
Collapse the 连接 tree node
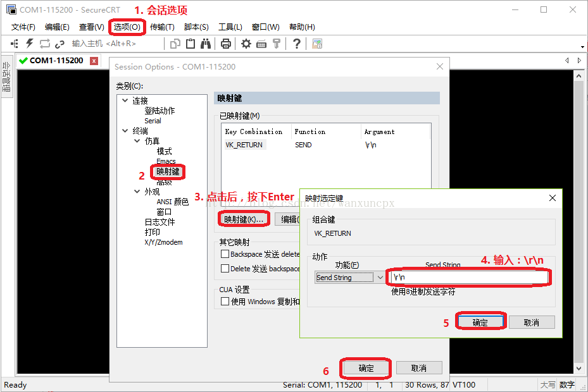[x=125, y=99]
